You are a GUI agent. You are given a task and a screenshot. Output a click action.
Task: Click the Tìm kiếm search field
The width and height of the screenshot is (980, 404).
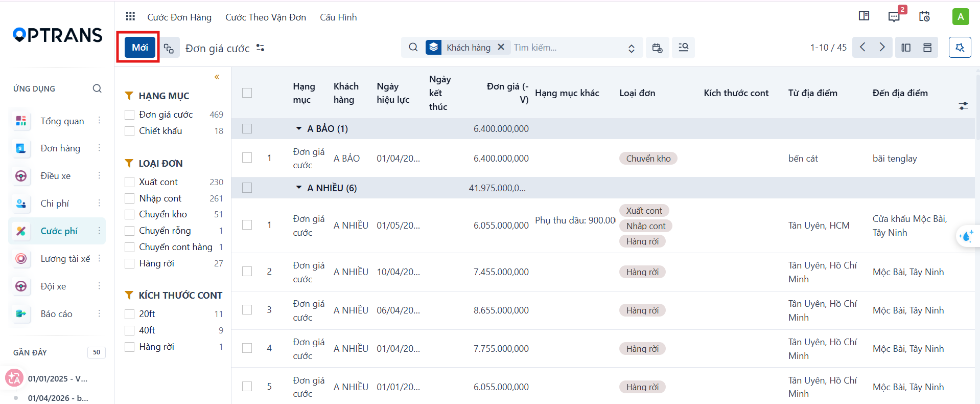tap(567, 48)
